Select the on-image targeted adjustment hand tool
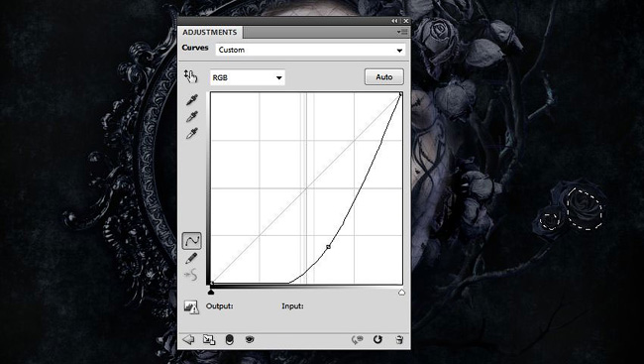This screenshot has height=364, width=644. point(190,76)
